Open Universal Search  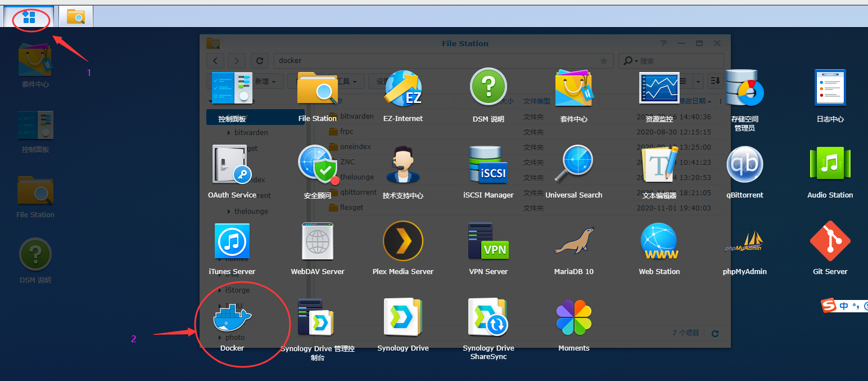pos(574,172)
